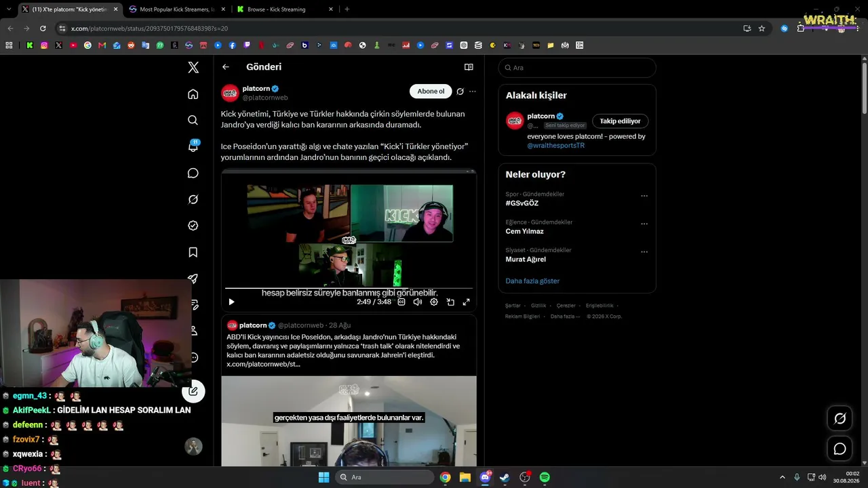868x488 pixels.
Task: Open a new browser tab
Action: [347, 9]
